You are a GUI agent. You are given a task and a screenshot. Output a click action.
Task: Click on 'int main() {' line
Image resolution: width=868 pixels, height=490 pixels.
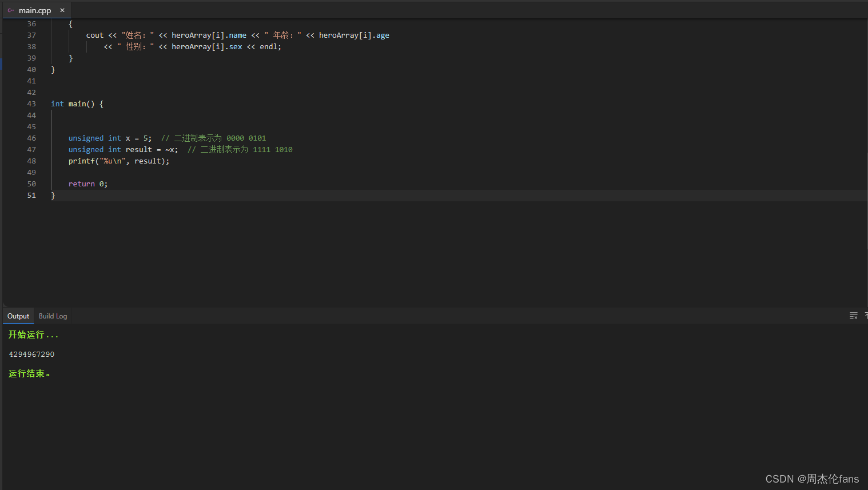tap(77, 104)
